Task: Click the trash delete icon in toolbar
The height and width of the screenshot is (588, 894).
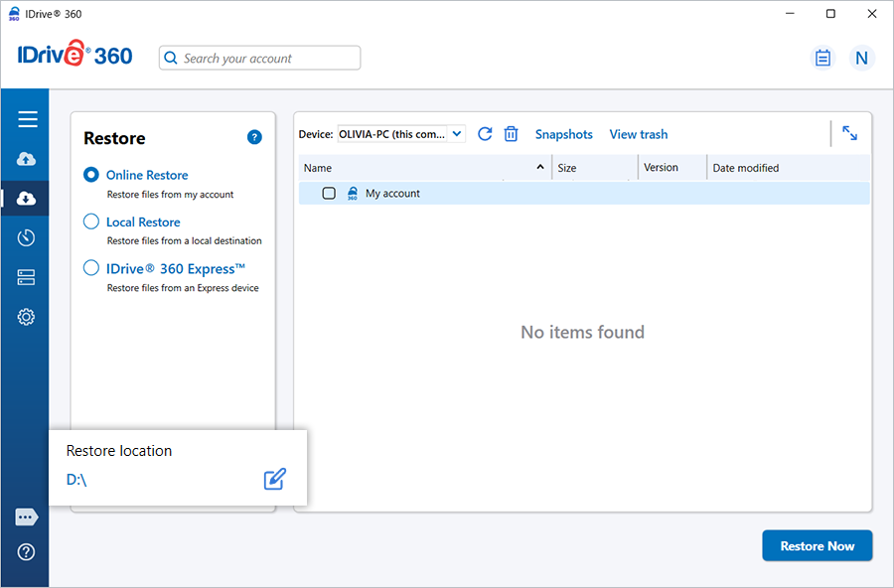Action: pos(511,134)
